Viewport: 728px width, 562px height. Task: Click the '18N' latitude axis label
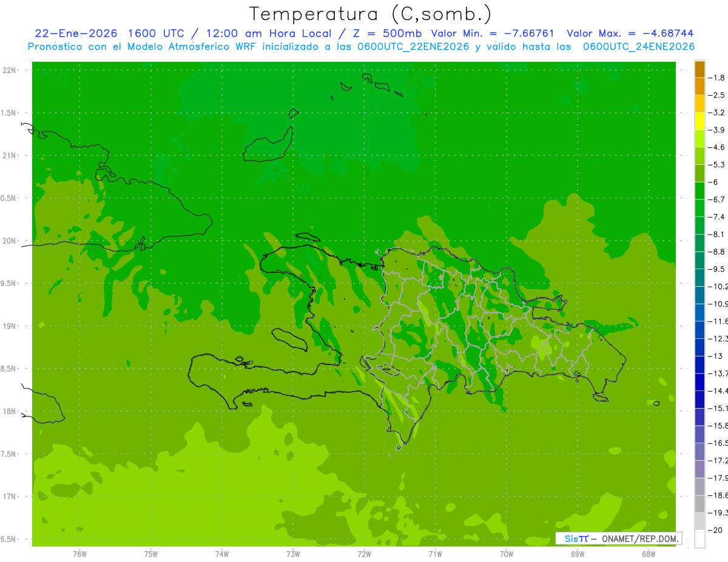[10, 412]
